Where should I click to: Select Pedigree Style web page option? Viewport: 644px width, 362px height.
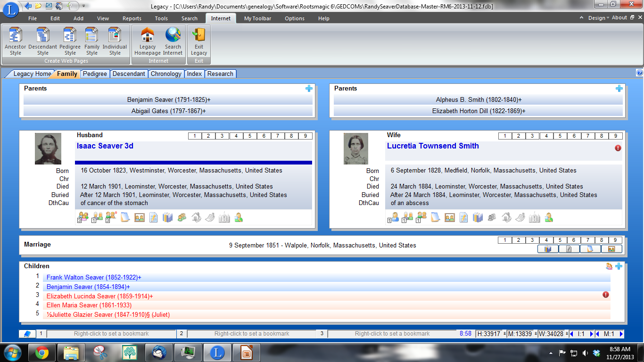click(x=70, y=41)
